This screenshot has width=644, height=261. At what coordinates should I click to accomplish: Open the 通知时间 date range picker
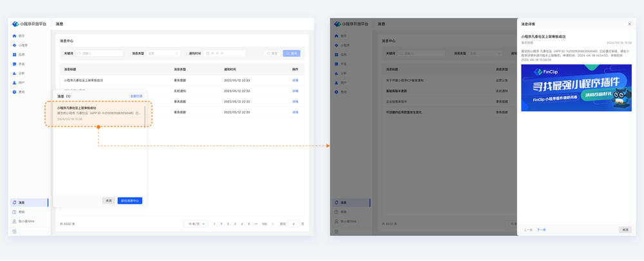[225, 53]
